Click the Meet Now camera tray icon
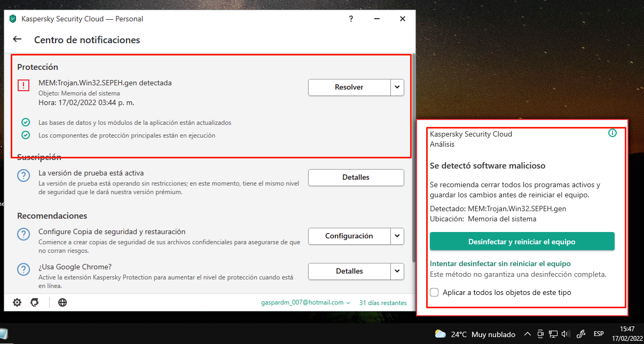The height and width of the screenshot is (344, 644). 540,334
